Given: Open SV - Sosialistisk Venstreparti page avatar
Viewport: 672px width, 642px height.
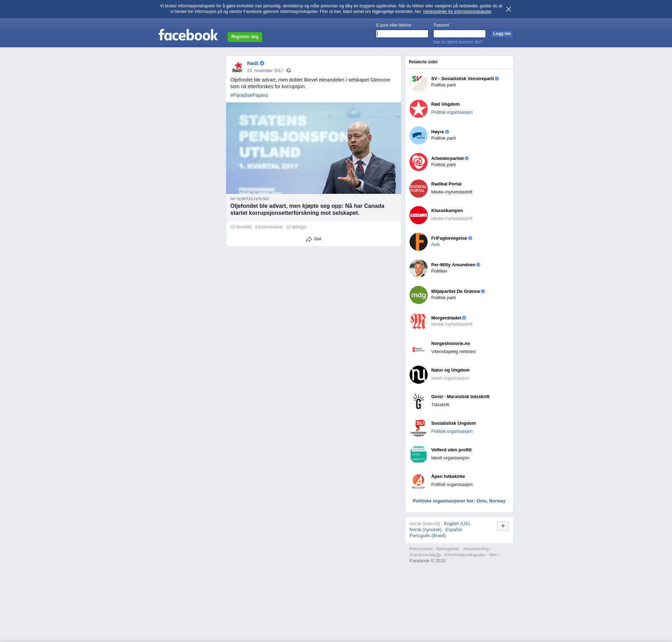Looking at the screenshot, I should click(419, 82).
